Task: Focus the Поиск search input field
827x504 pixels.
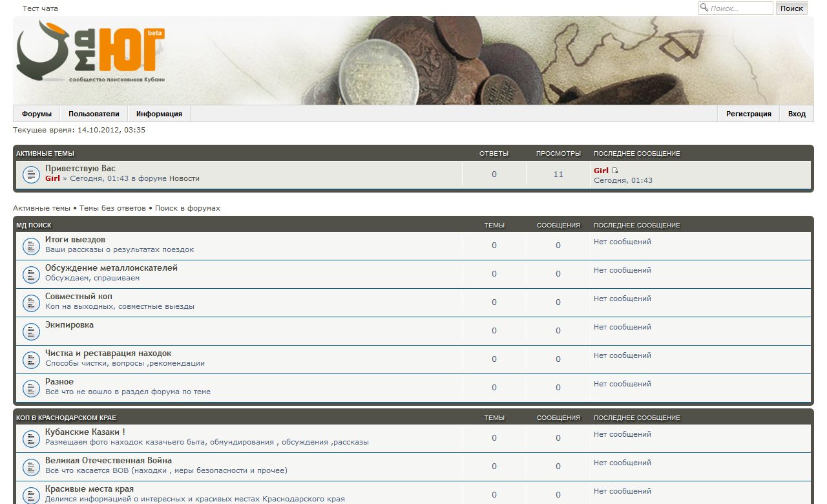Action: (740, 8)
